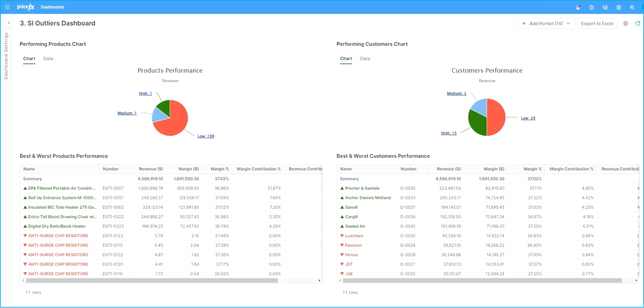Select red Low slice in Customers Performance pie

coord(496,117)
